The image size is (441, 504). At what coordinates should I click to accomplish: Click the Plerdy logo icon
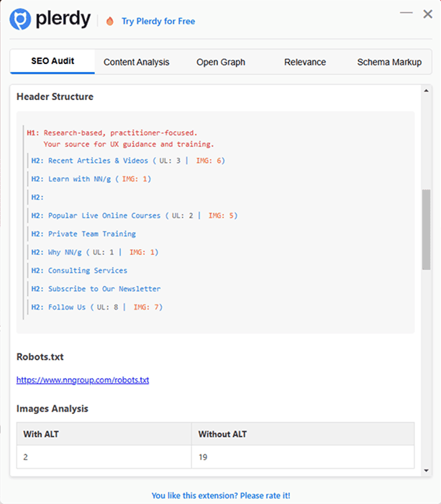click(x=20, y=19)
